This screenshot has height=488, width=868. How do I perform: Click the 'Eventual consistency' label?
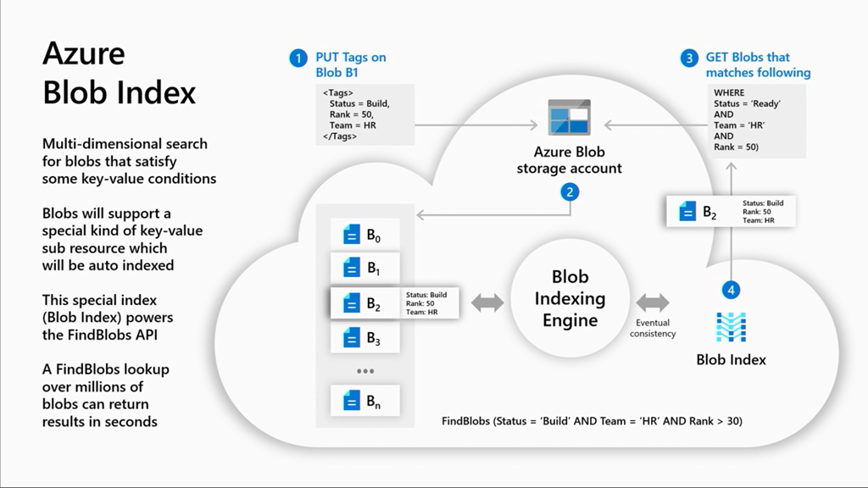pyautogui.click(x=653, y=328)
